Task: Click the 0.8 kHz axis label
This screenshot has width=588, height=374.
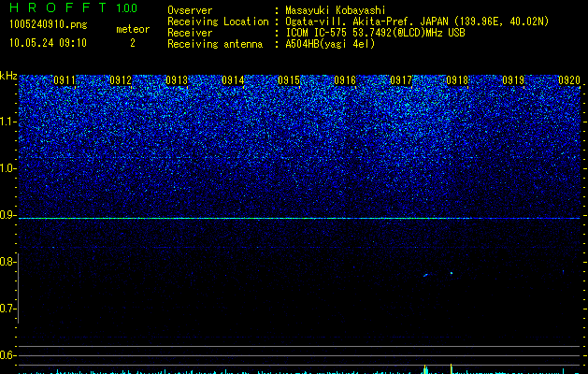Action: point(7,262)
